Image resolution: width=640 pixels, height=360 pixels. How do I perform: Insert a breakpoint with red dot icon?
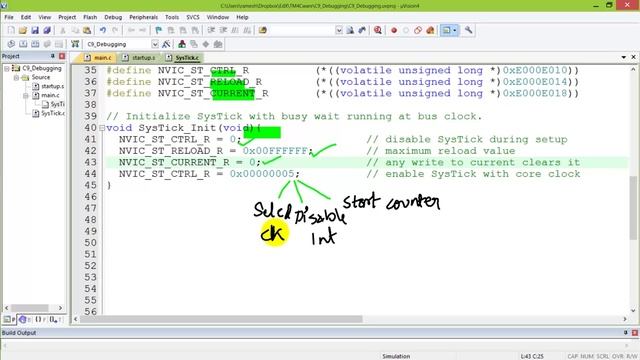[394, 30]
